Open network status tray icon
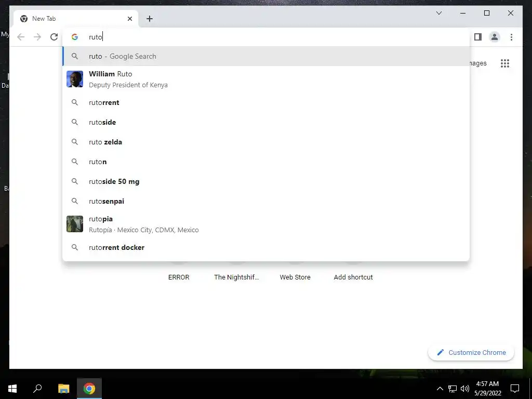532x399 pixels. click(453, 389)
